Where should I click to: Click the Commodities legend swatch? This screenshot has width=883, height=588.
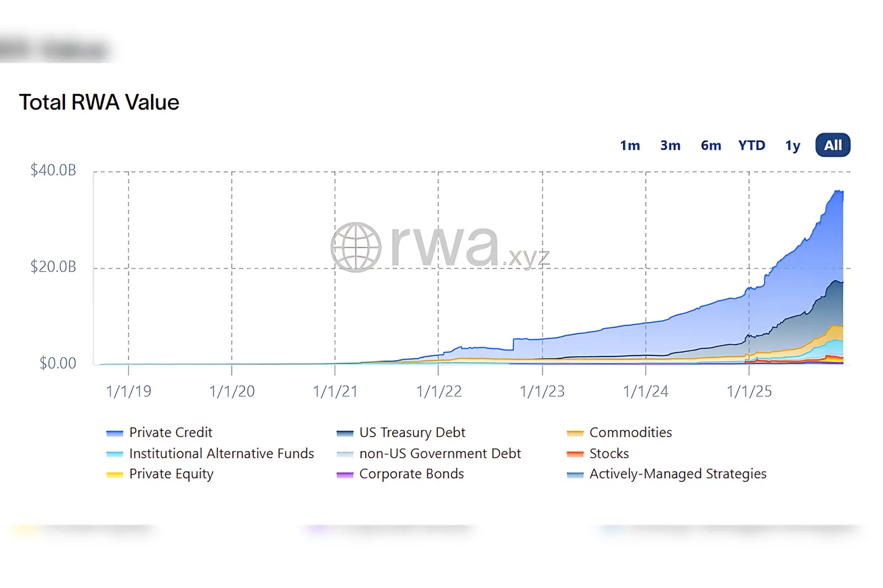coord(575,433)
